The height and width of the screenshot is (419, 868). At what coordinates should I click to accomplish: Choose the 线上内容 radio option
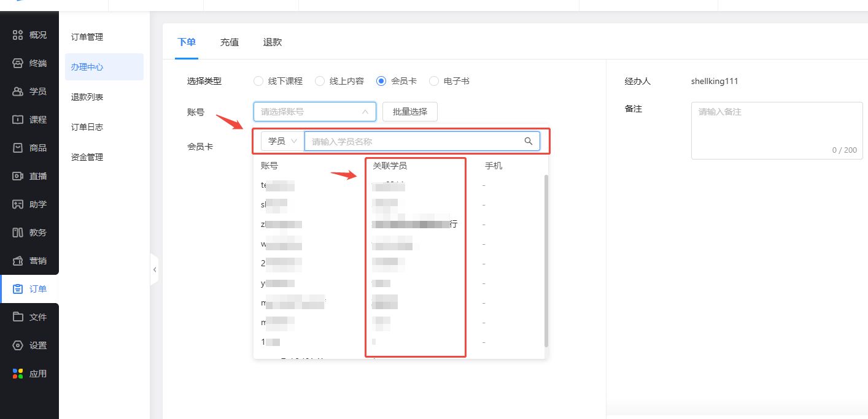coord(320,81)
